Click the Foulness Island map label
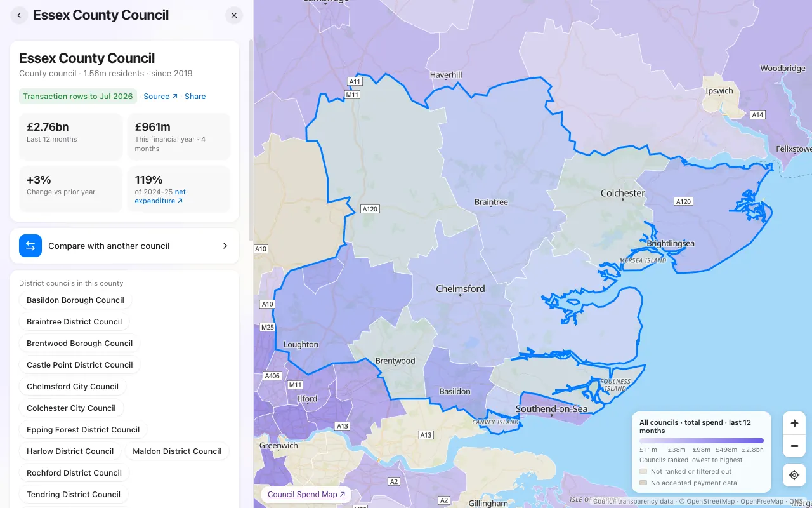812x508 pixels. [615, 385]
